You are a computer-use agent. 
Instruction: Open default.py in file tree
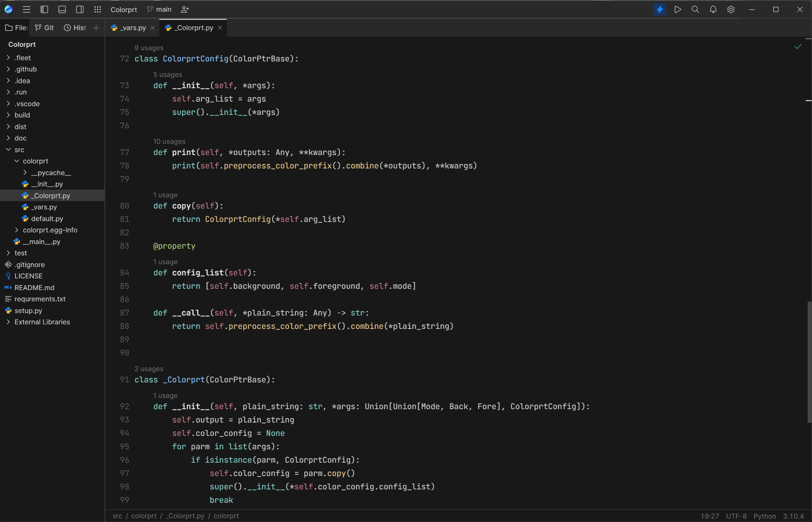click(47, 219)
